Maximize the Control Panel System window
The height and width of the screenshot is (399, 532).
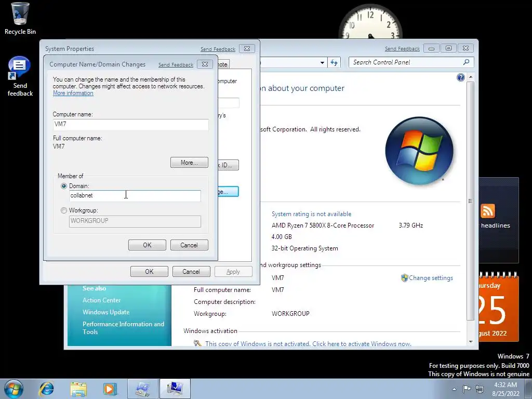(448, 48)
